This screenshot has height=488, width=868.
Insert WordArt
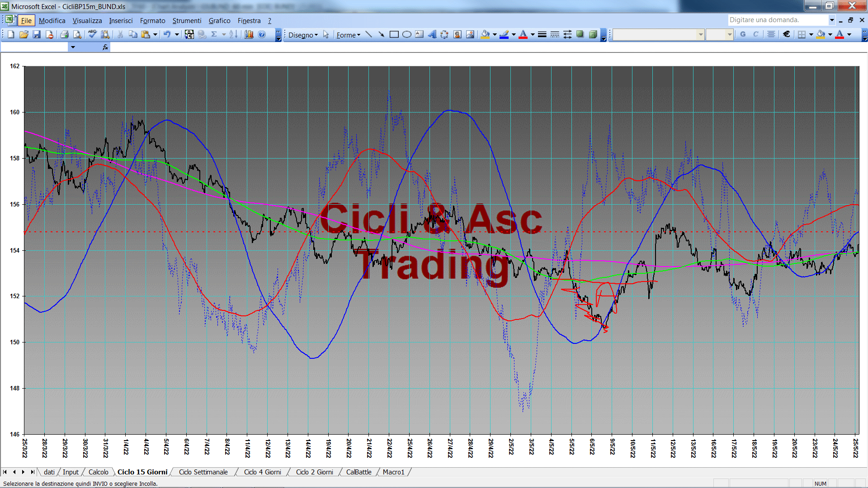tap(432, 34)
